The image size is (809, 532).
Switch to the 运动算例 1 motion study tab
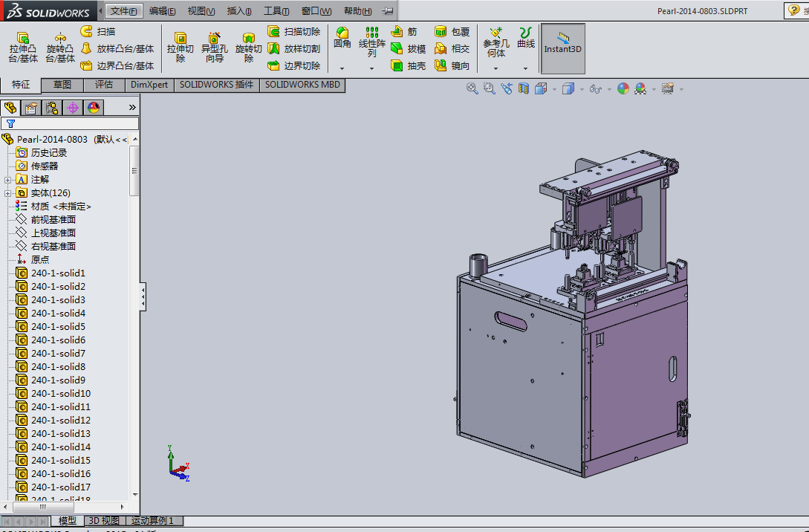point(153,521)
